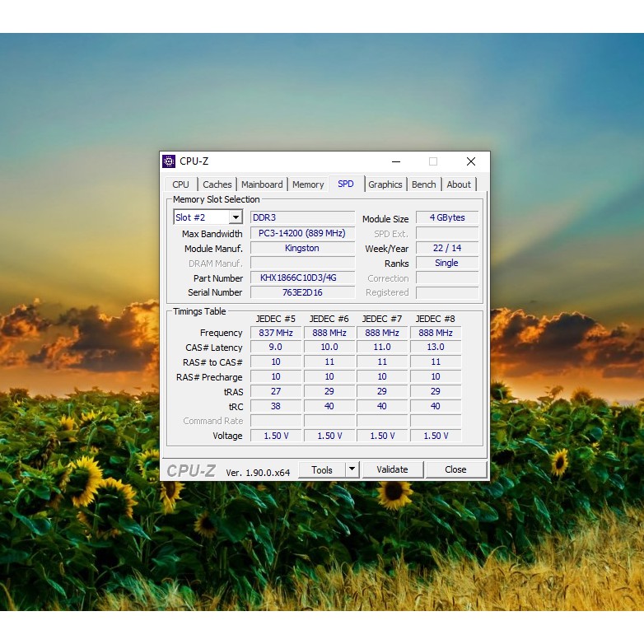
Task: Open the Slot #2 memory slot dropdown
Action: [x=235, y=217]
